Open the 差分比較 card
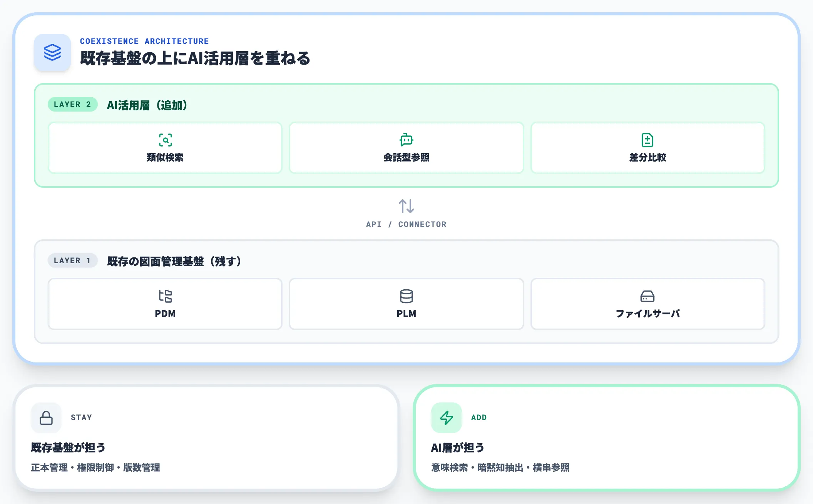813x504 pixels. tap(648, 148)
